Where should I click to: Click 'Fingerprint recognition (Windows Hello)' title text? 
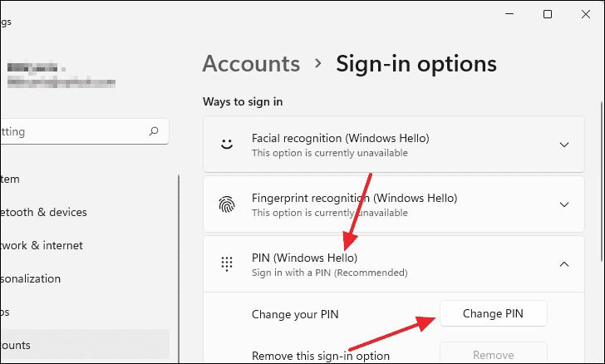click(x=354, y=198)
